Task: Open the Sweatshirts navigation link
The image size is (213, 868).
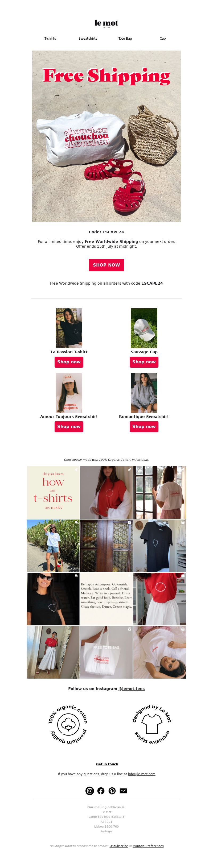Action: [88, 38]
